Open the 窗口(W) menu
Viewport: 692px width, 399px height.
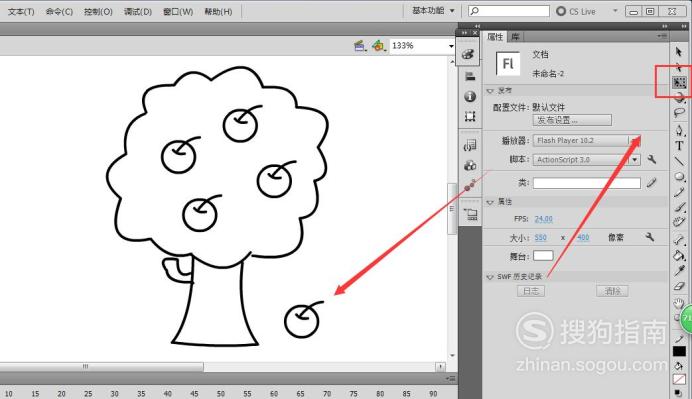[x=178, y=11]
